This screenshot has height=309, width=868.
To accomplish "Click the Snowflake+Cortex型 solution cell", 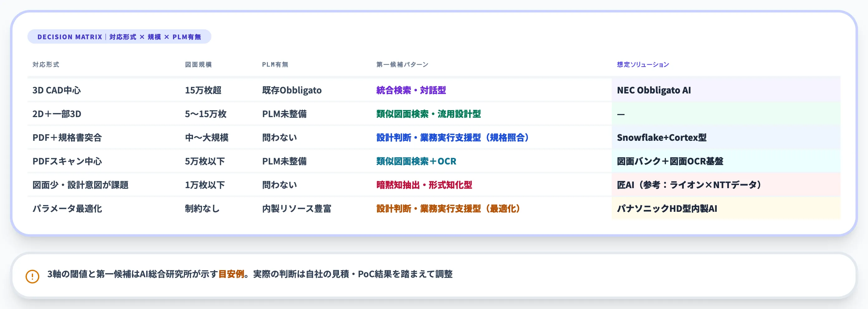I will (x=726, y=137).
